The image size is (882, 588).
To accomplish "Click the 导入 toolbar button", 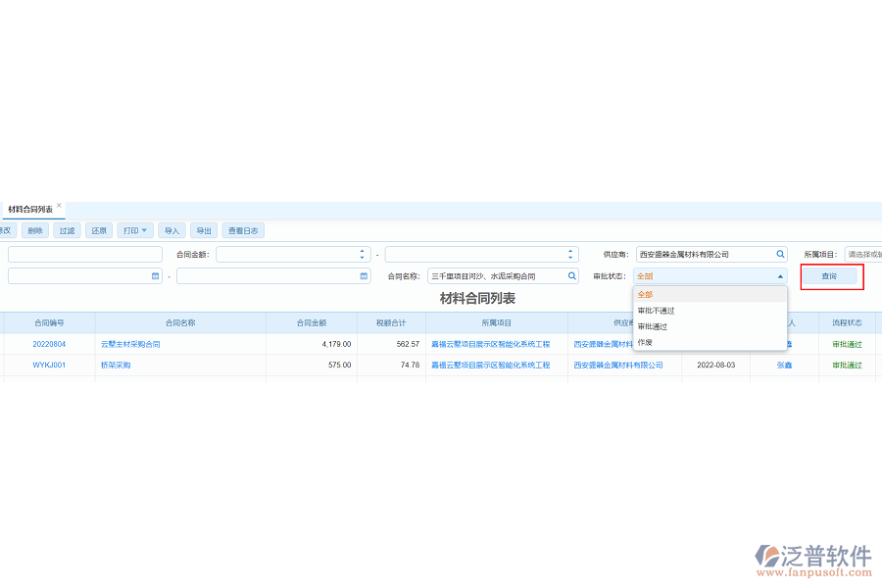I will click(171, 231).
